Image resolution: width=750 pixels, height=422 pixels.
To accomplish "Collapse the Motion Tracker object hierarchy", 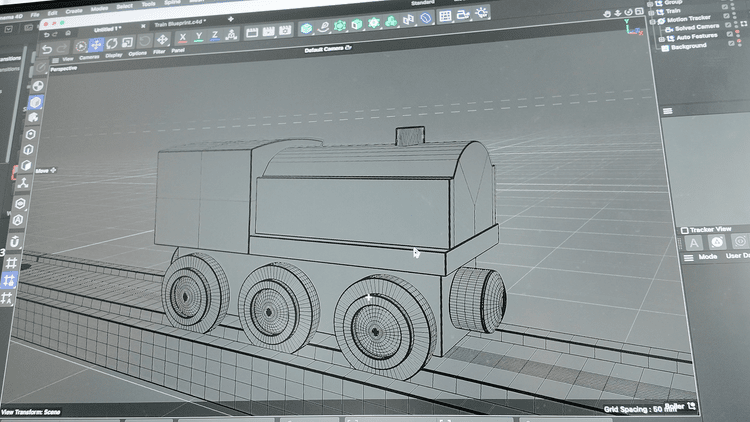I will (652, 22).
